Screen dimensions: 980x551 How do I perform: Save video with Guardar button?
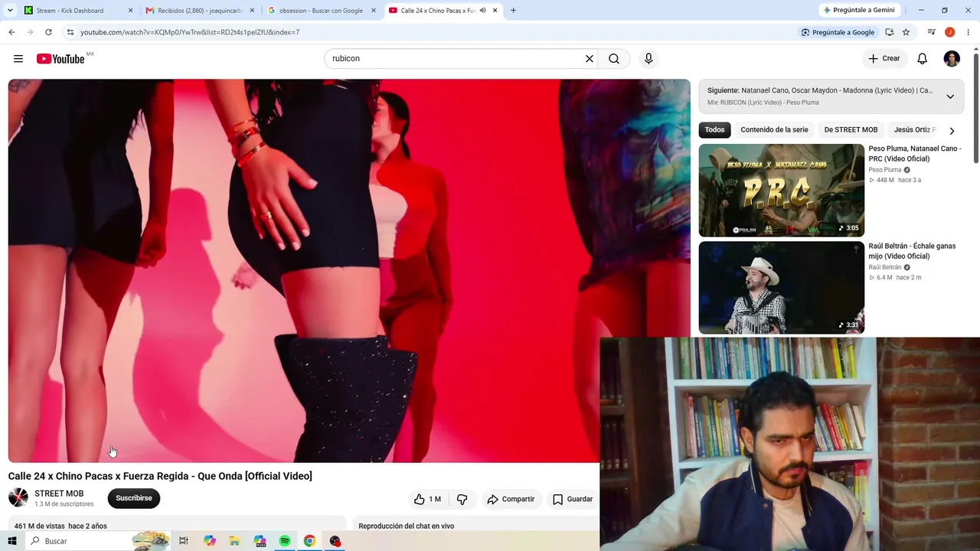tap(573, 499)
